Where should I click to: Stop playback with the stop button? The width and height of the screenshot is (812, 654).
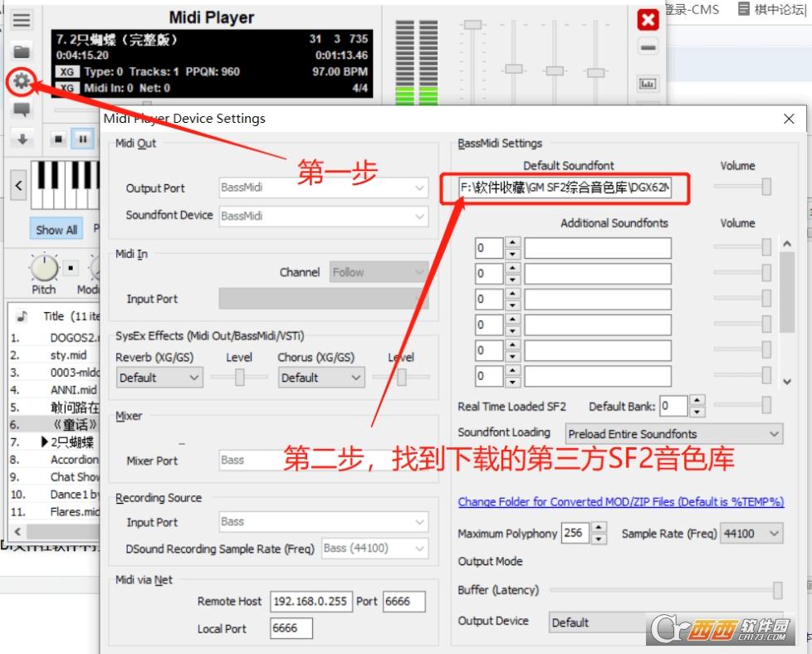(58, 139)
